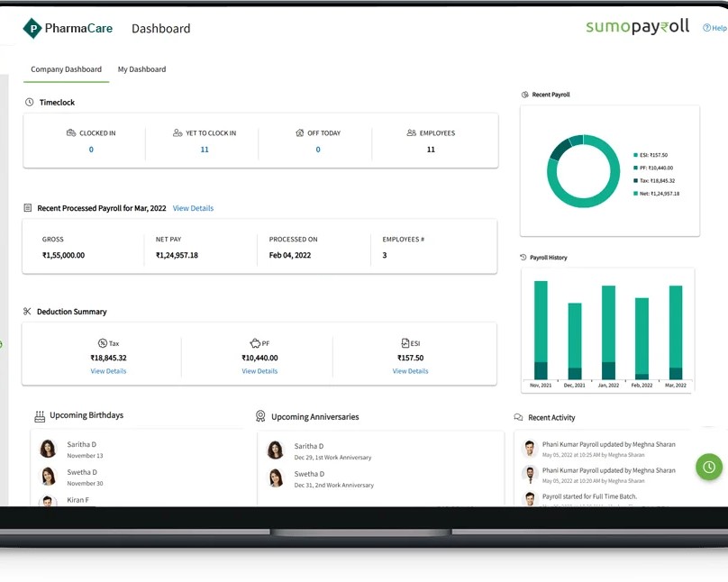Click the Tax deduction icon
This screenshot has height=582, width=728.
(x=103, y=343)
